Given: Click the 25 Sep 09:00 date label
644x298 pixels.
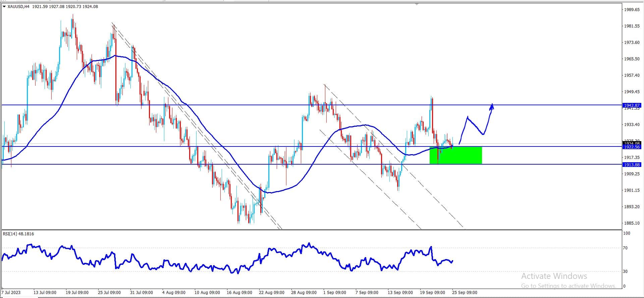Looking at the screenshot, I should click(x=465, y=293).
